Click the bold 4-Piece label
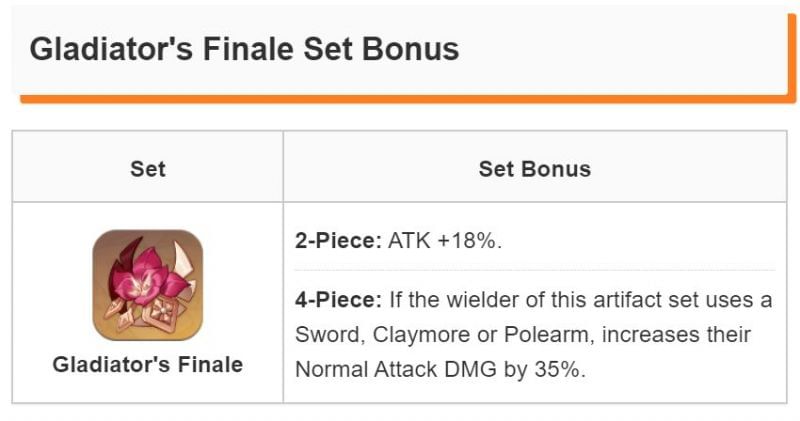The width and height of the screenshot is (800, 421). click(x=338, y=301)
